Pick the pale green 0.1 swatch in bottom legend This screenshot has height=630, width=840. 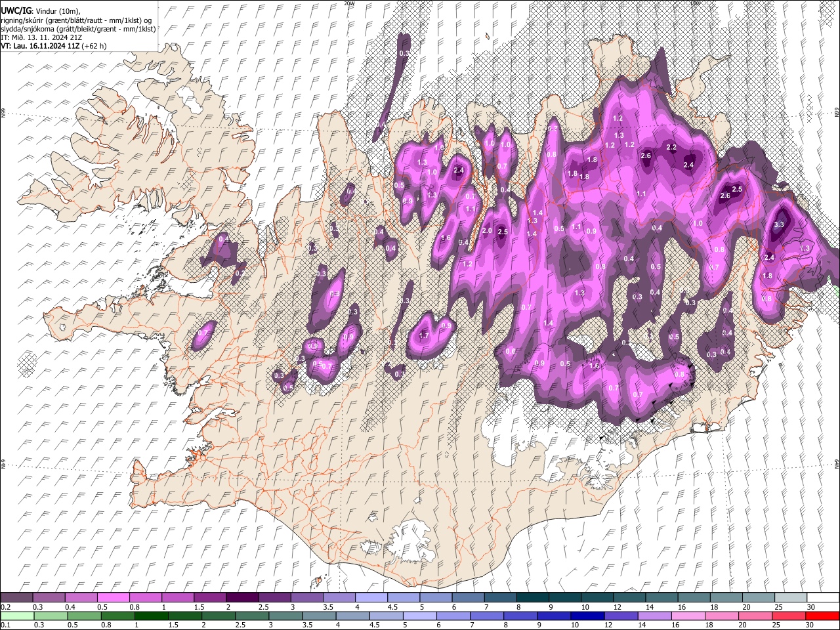click(x=17, y=616)
